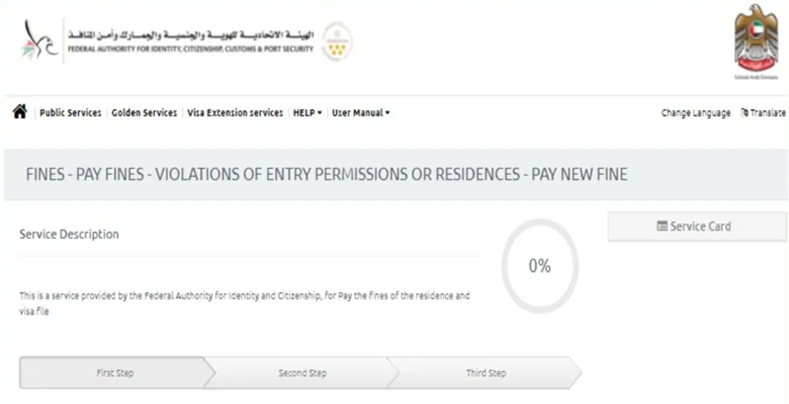Expand the User Manual dropdown arrow
Viewport: 789px width, 404px height.
click(387, 113)
